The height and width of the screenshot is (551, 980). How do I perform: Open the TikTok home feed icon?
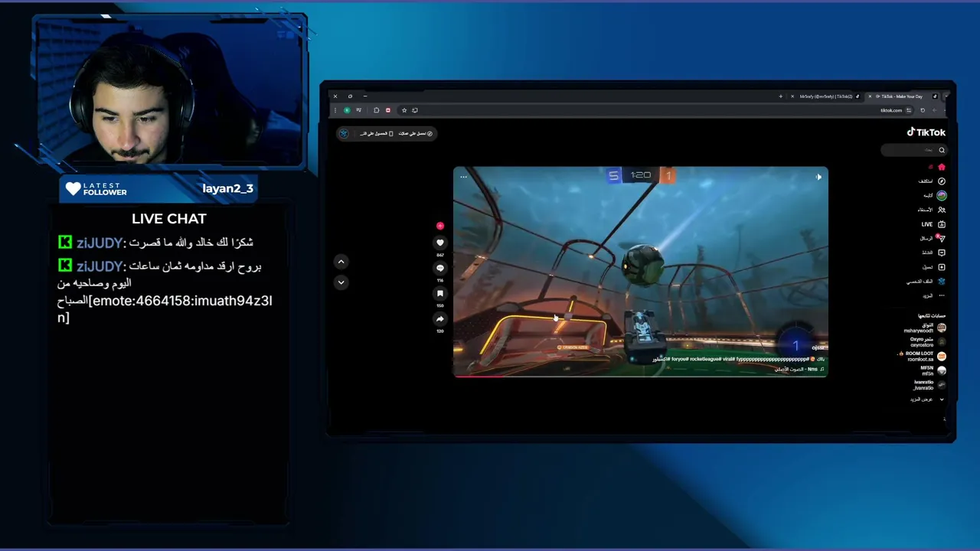942,167
